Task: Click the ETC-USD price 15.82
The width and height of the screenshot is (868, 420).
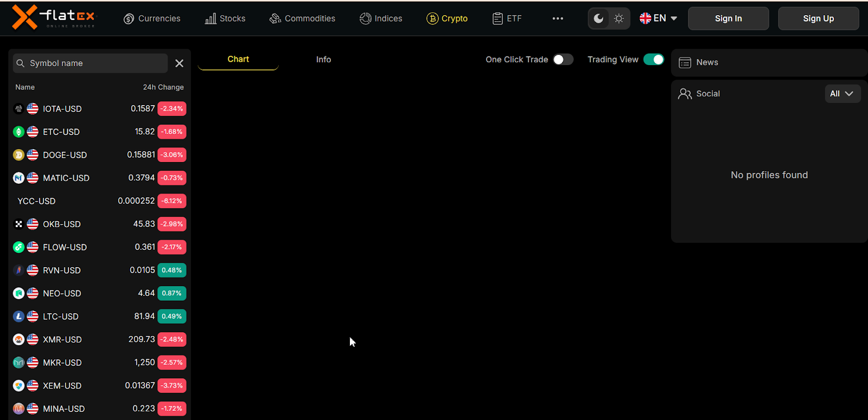Action: coord(145,132)
